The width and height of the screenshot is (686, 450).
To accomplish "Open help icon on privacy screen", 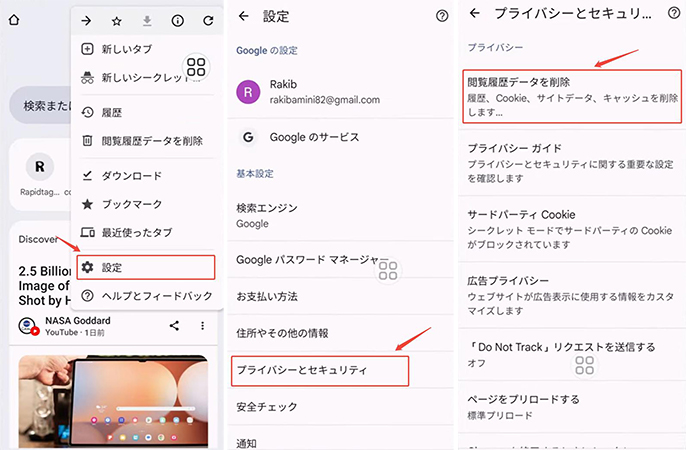I will coord(674,13).
